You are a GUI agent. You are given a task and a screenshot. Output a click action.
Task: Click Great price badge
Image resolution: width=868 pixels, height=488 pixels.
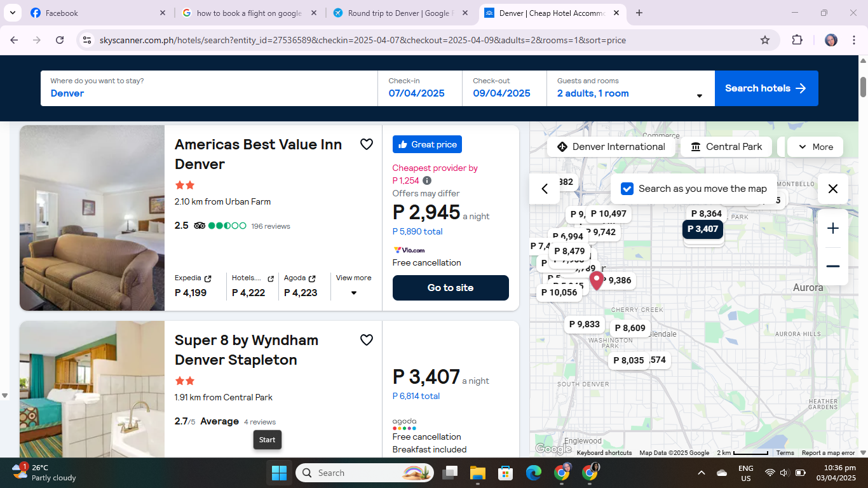(427, 144)
